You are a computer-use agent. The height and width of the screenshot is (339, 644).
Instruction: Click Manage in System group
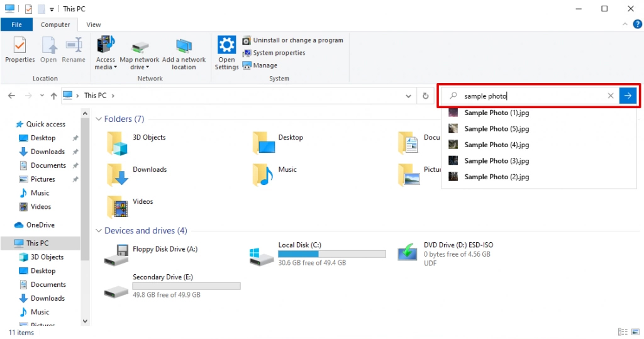point(260,65)
